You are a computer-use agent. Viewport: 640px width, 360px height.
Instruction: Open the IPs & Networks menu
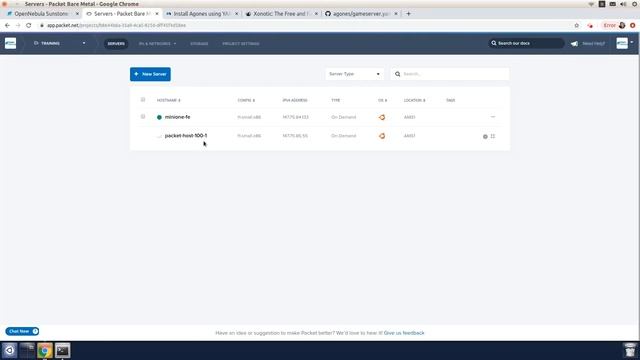pos(157,44)
